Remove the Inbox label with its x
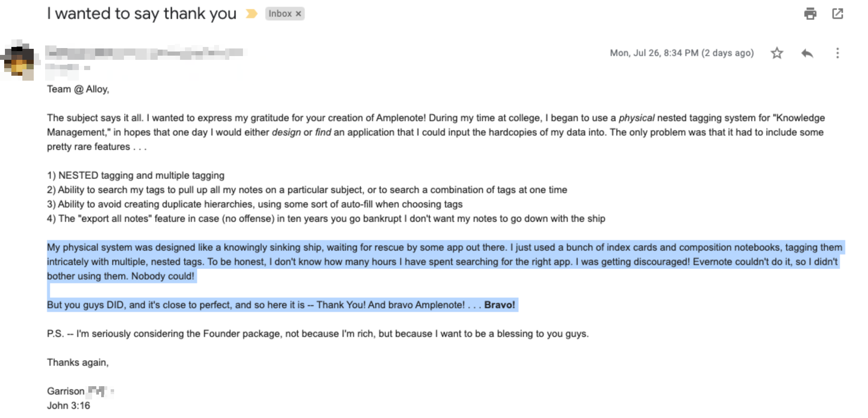 point(298,14)
